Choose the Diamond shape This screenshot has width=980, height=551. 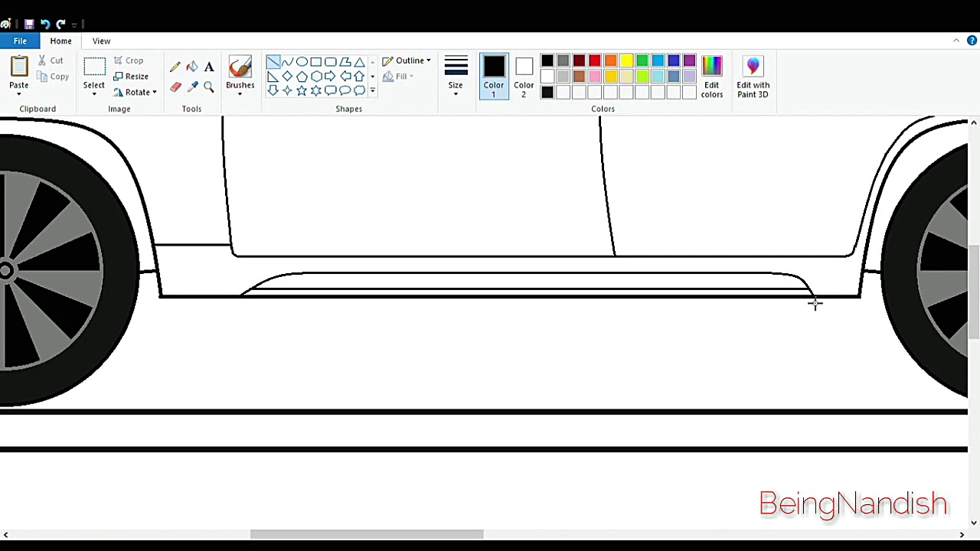287,77
